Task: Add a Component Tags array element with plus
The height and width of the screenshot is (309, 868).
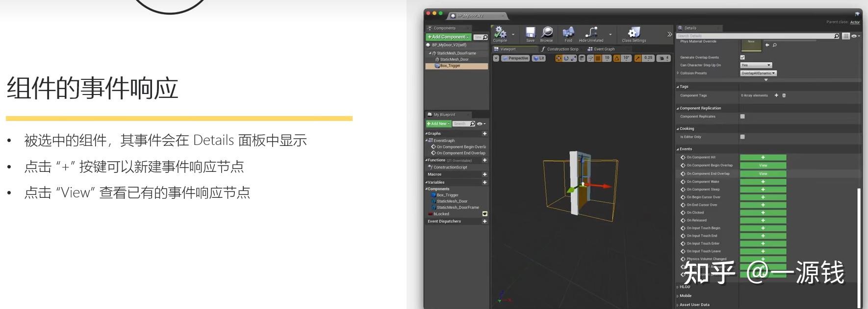Action: [x=776, y=95]
